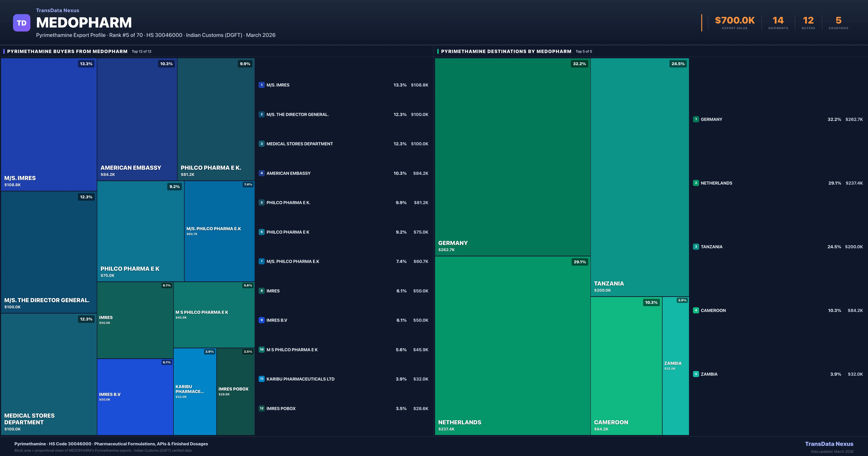This screenshot has height=456, width=868.
Task: Click rank 9 badge beside IMRES B.V
Action: point(261,320)
